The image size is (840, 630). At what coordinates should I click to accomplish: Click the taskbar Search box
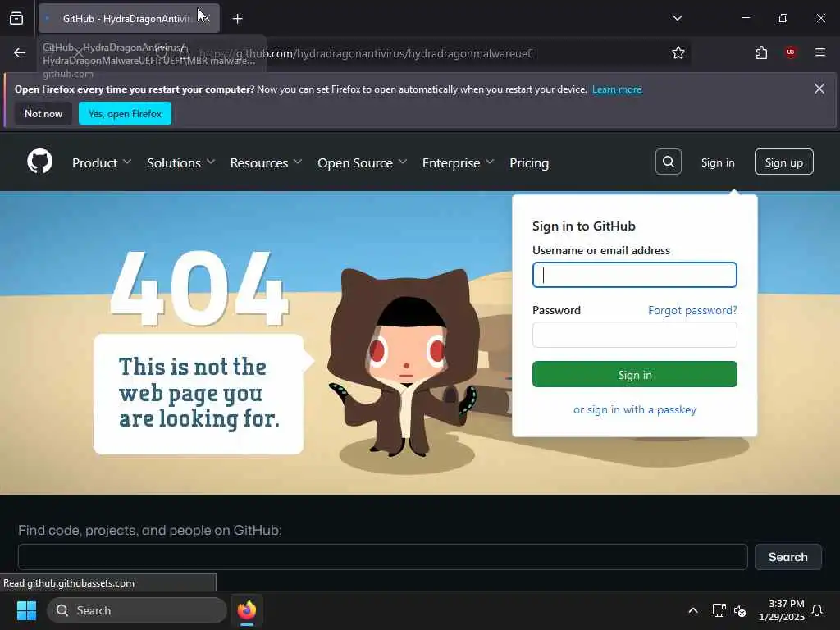(x=137, y=610)
